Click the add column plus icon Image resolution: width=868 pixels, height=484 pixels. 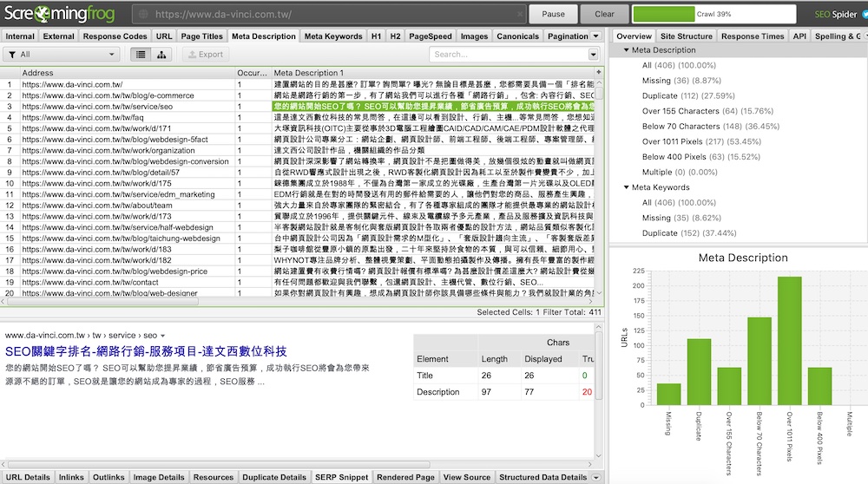pyautogui.click(x=598, y=73)
